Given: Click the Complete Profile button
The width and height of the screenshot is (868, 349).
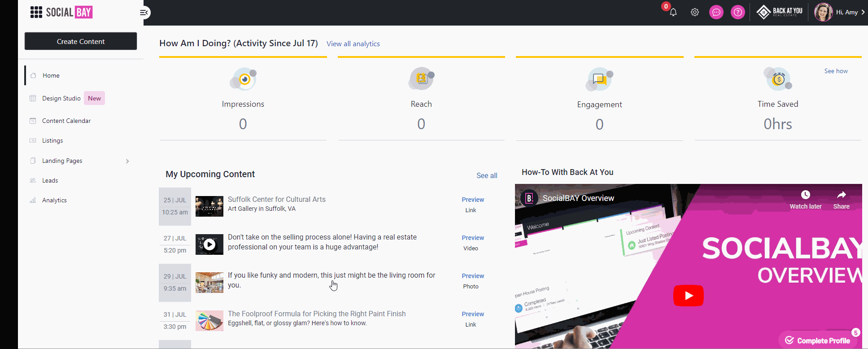Looking at the screenshot, I should tap(818, 340).
